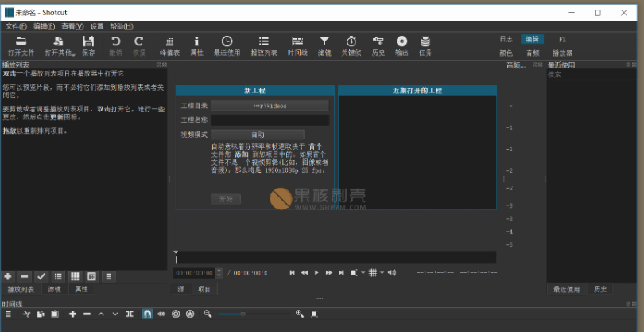Click the 开始 button in 新工程

coord(226,199)
